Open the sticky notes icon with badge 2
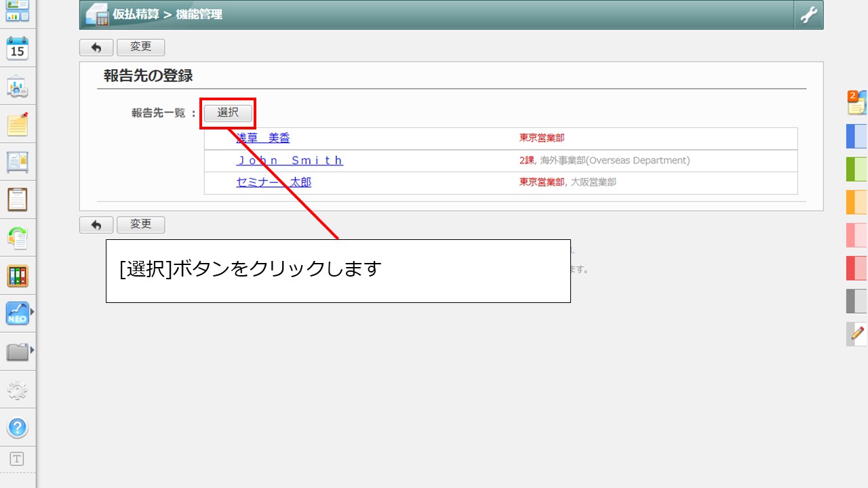Viewport: 868px width, 488px height. [x=856, y=102]
